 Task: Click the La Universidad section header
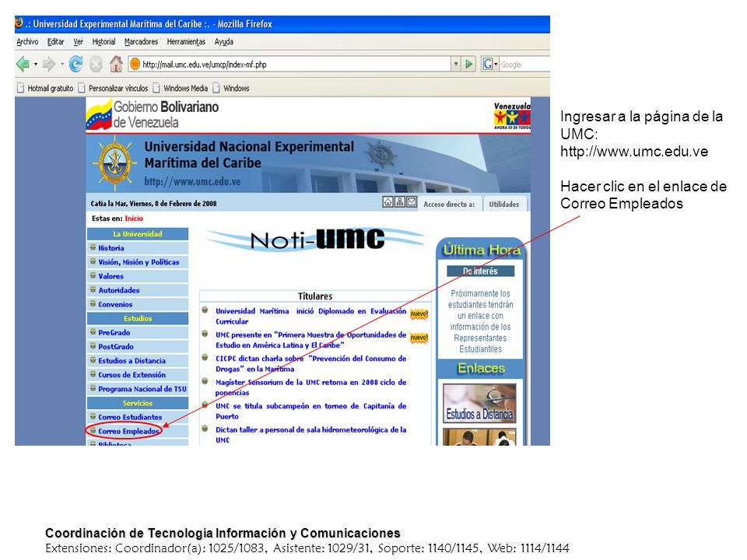(138, 234)
